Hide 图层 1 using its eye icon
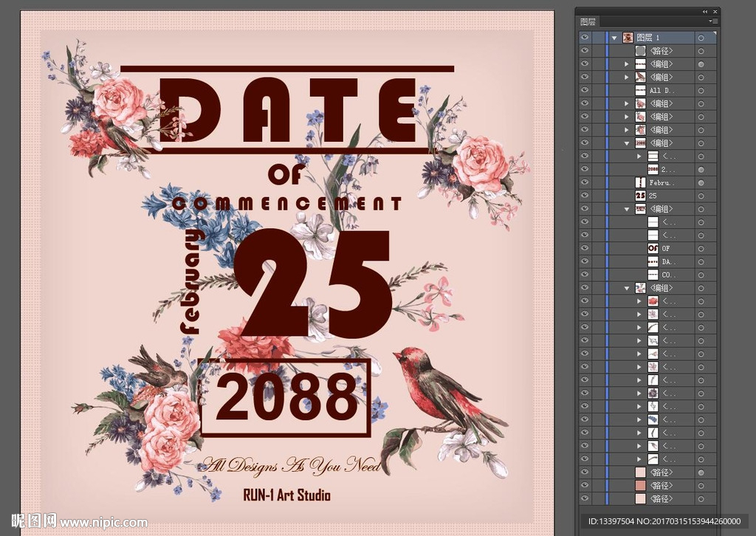This screenshot has width=756, height=536. click(584, 38)
